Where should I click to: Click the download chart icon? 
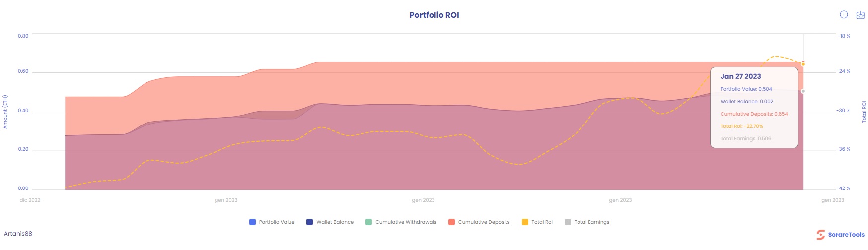coord(861,15)
